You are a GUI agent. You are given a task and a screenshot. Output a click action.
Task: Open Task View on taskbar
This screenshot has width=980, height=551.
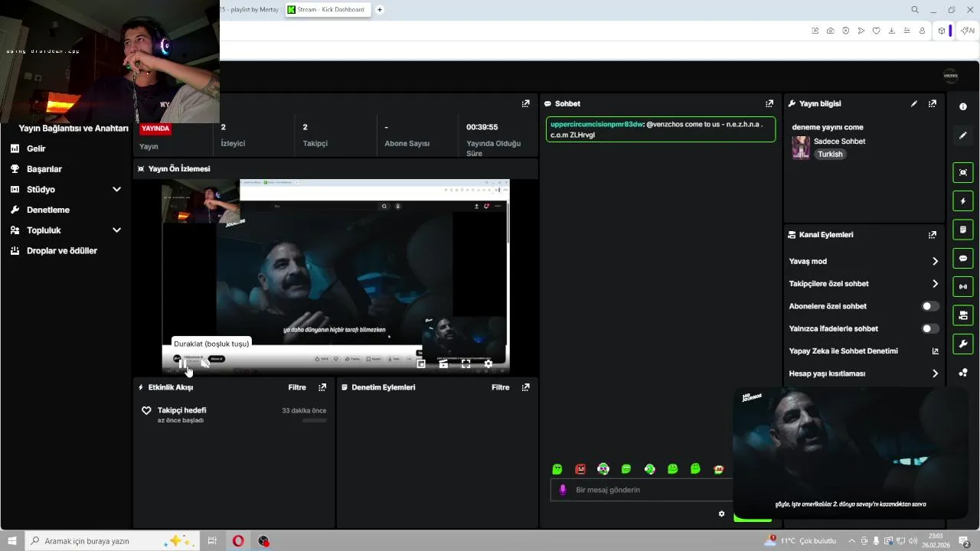pyautogui.click(x=213, y=541)
